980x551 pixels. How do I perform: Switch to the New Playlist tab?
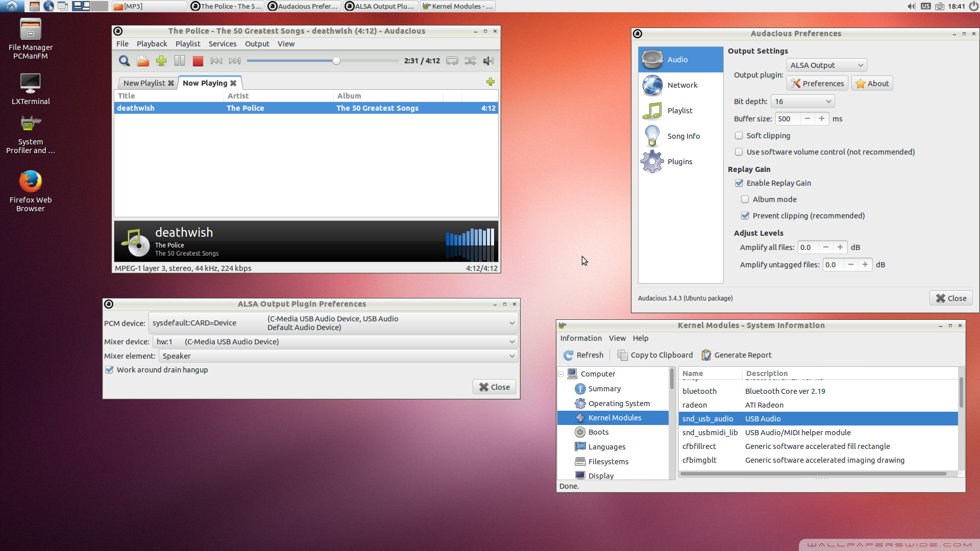(x=144, y=83)
